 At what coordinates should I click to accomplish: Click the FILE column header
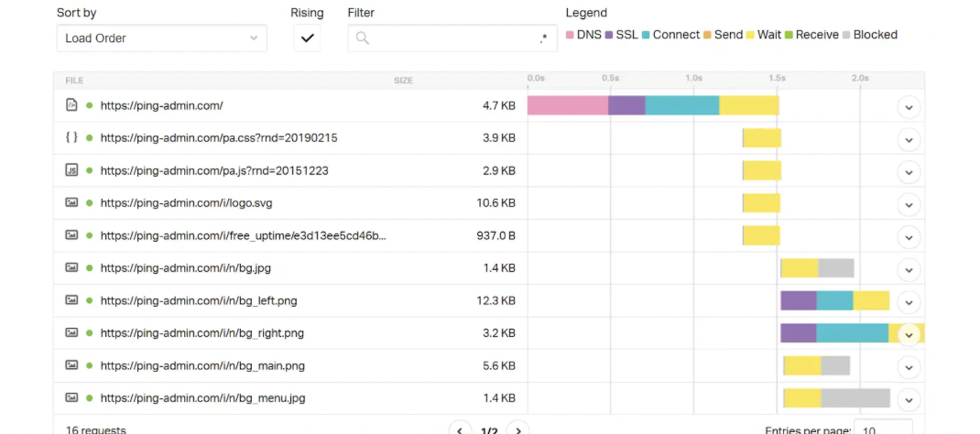pos(74,81)
